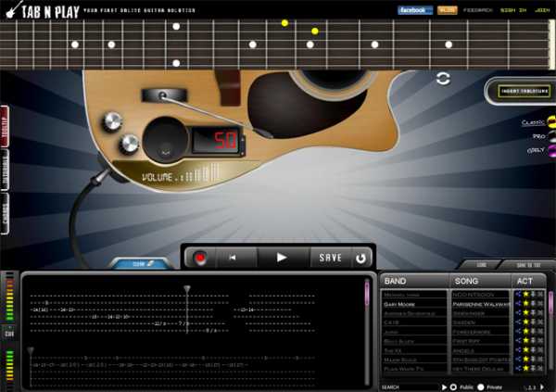
Task: Click the lower level meter
Action: click(9, 366)
